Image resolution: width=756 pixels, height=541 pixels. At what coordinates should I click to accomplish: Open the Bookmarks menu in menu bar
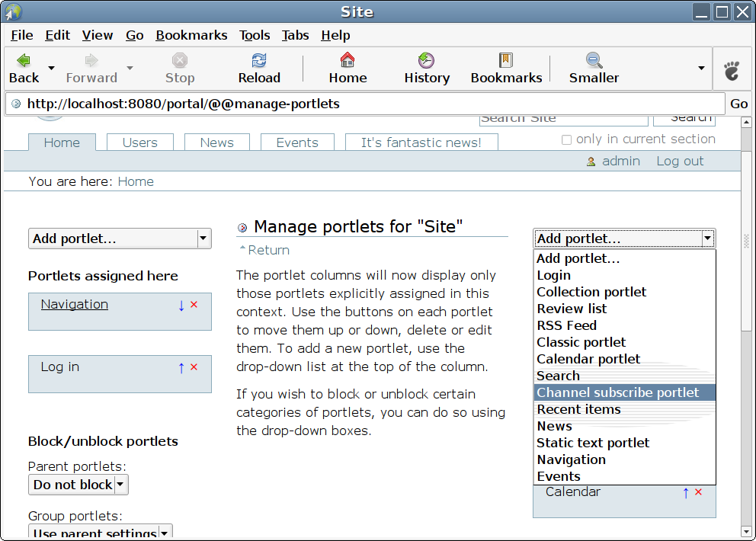click(191, 35)
